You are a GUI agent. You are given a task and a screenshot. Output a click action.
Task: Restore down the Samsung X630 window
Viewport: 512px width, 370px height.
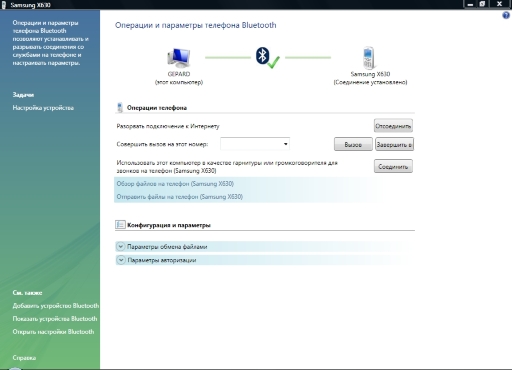(482, 4)
